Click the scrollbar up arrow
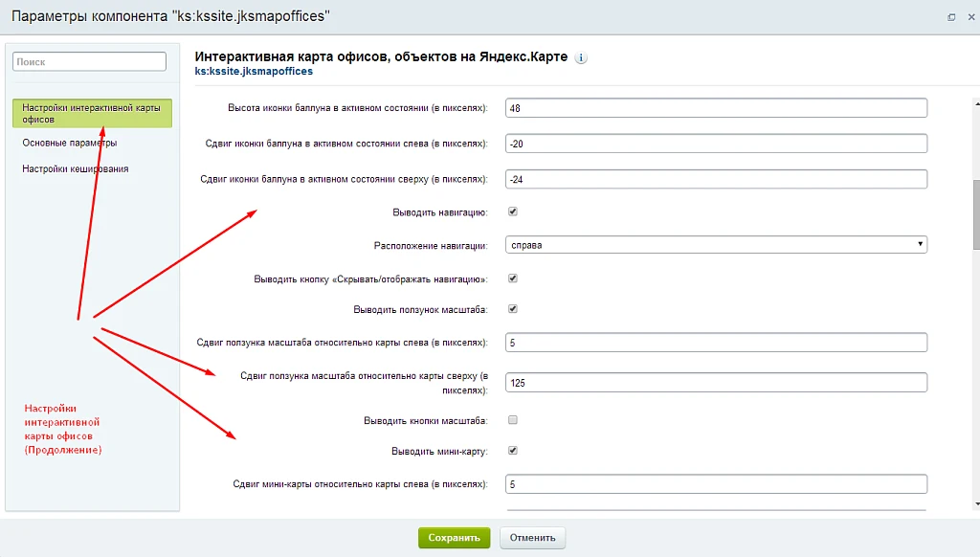 tap(976, 102)
